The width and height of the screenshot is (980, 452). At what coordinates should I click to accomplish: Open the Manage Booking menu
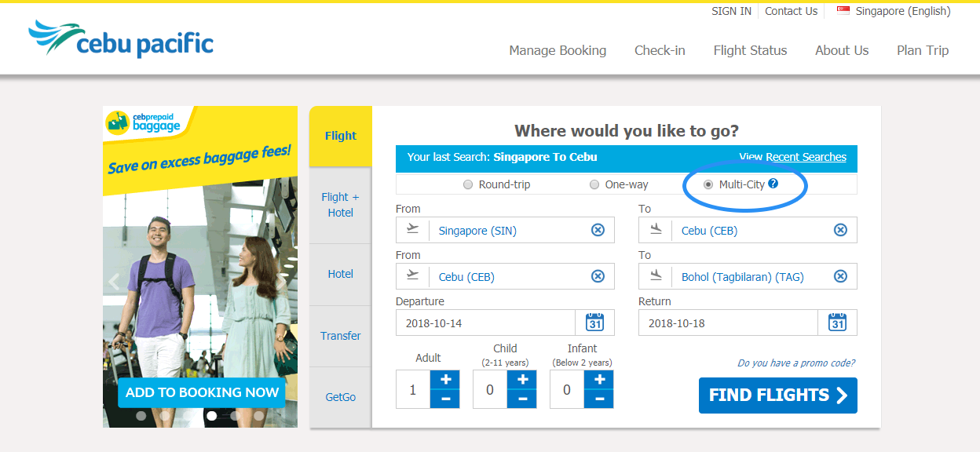point(558,50)
